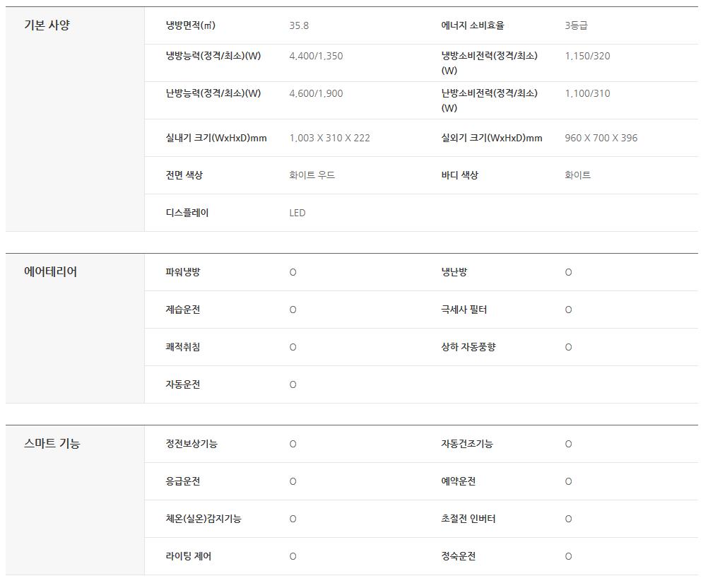Click the 에어테리어 section heading
The width and height of the screenshot is (708, 588).
[50, 272]
